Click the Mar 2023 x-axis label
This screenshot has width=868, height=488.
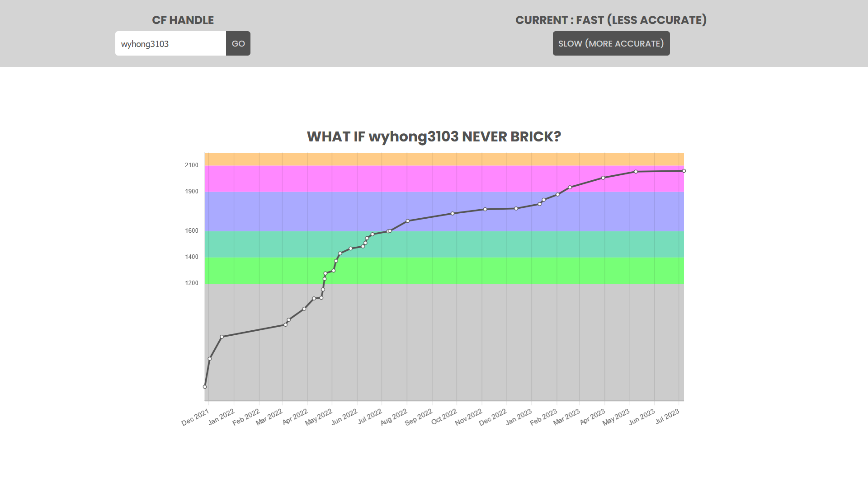[x=566, y=417]
